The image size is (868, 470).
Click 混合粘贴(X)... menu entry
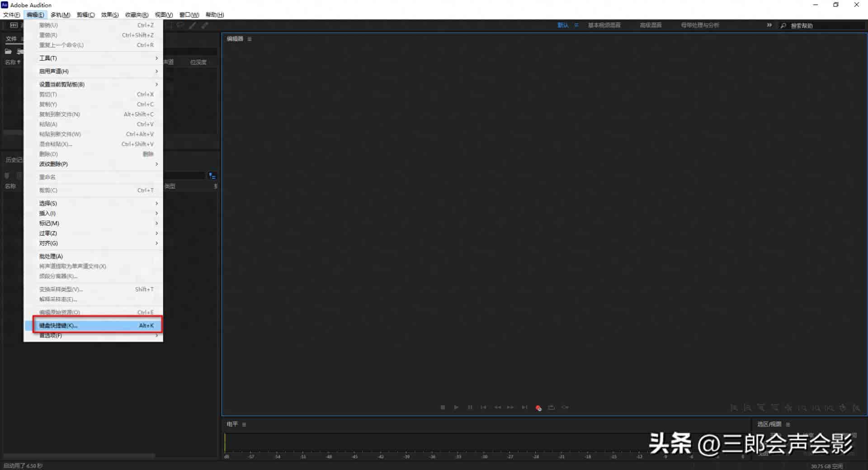tap(94, 144)
